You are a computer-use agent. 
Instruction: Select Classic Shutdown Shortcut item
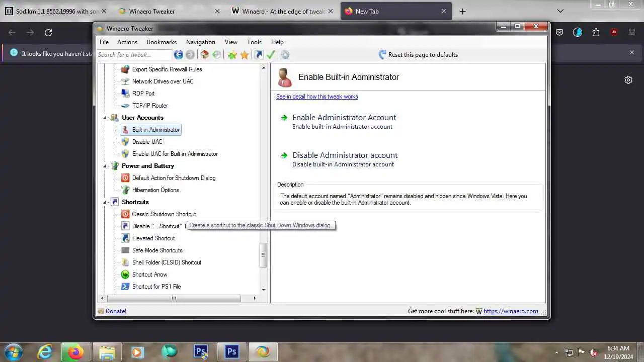(164, 214)
